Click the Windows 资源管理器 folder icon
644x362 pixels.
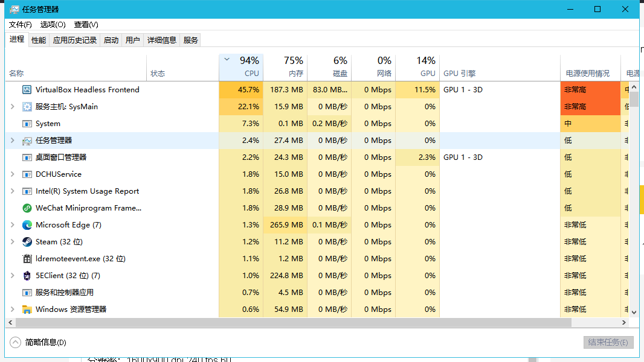point(27,310)
